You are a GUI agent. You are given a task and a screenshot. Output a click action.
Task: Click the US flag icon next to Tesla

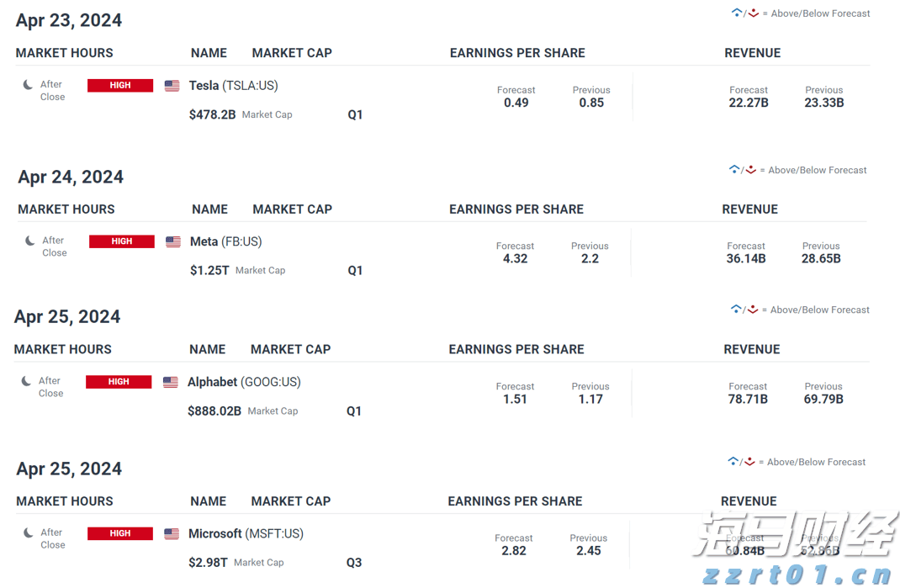172,85
